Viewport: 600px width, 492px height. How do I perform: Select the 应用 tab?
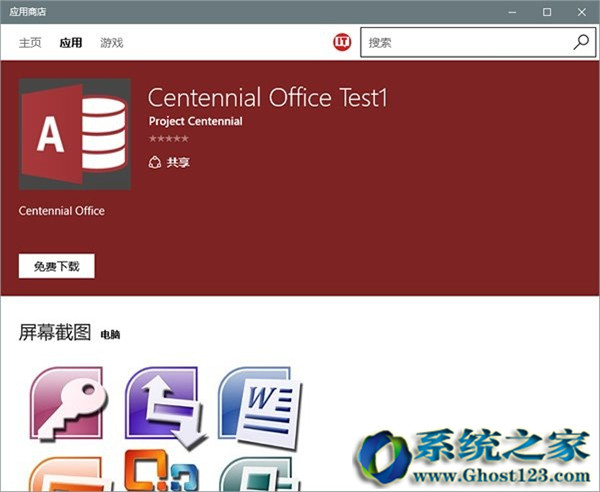(71, 42)
